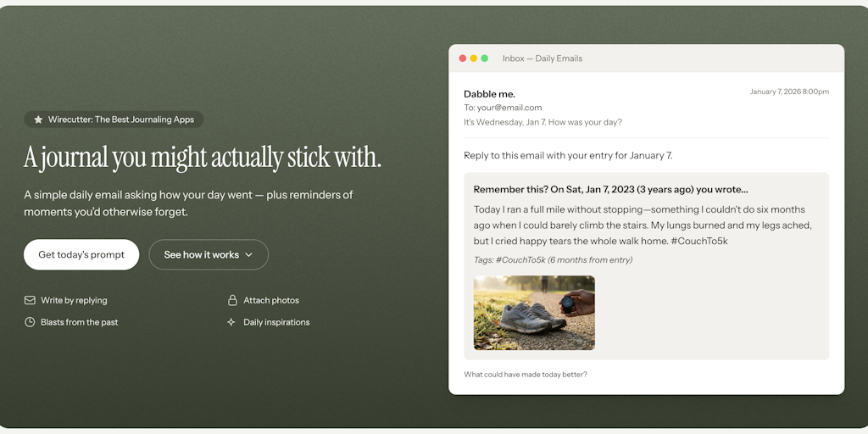The height and width of the screenshot is (434, 868).
Task: Click the clock icon beside Blasts from the past
Action: pyautogui.click(x=30, y=322)
